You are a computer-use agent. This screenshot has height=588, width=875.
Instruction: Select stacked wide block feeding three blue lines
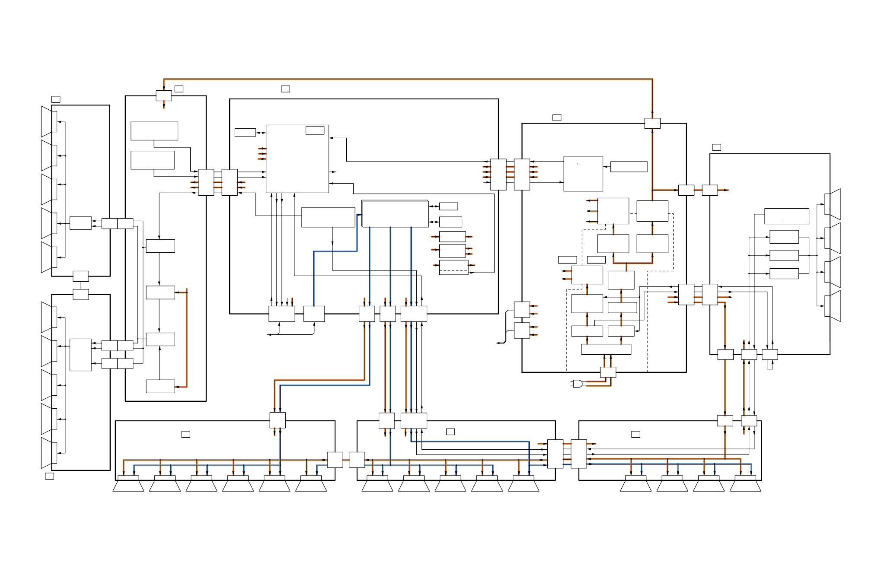pyautogui.click(x=395, y=214)
